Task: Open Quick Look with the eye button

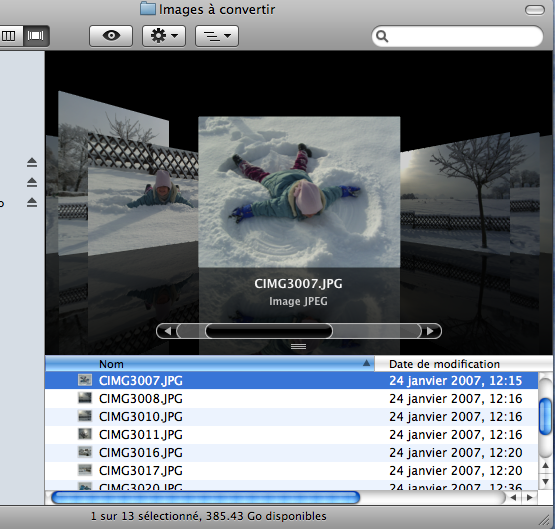Action: [111, 36]
